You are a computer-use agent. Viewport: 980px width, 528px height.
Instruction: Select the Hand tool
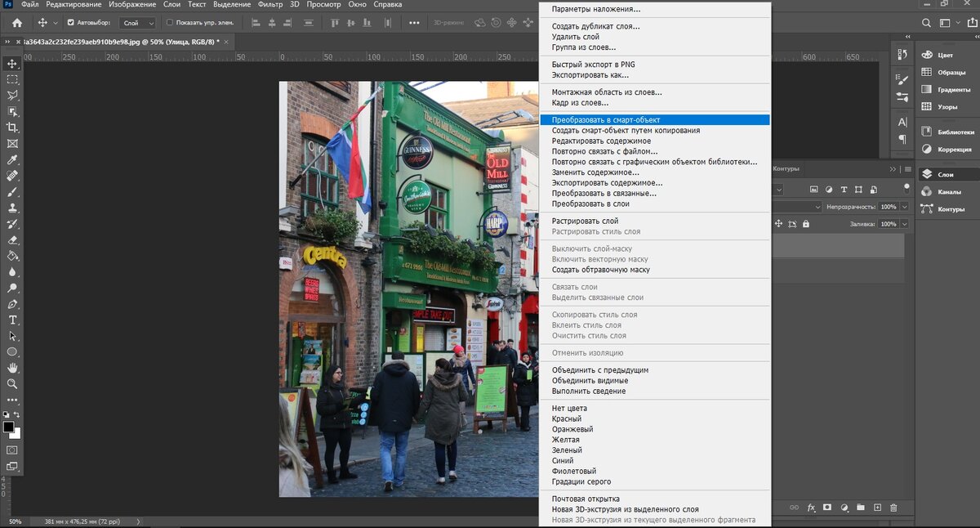[x=12, y=368]
